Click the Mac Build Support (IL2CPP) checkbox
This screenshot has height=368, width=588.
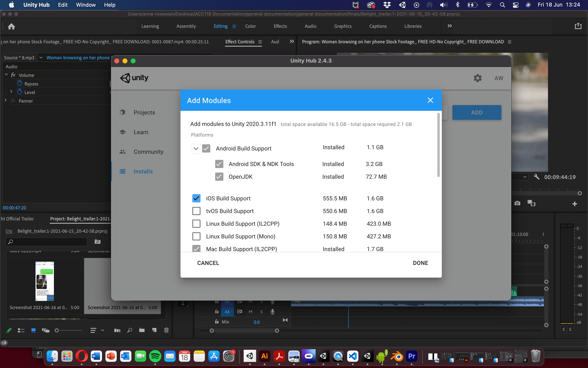tap(196, 249)
